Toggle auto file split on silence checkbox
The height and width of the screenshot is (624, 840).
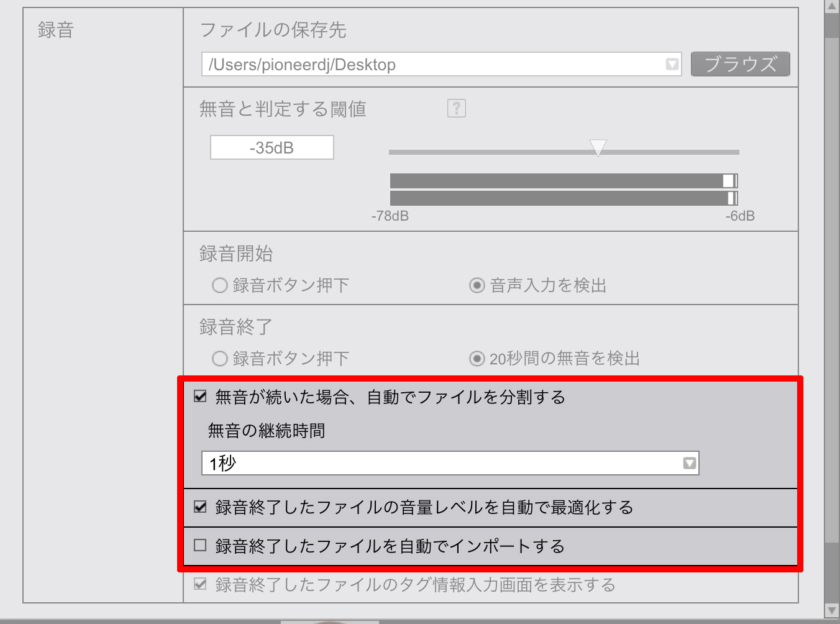(x=200, y=397)
